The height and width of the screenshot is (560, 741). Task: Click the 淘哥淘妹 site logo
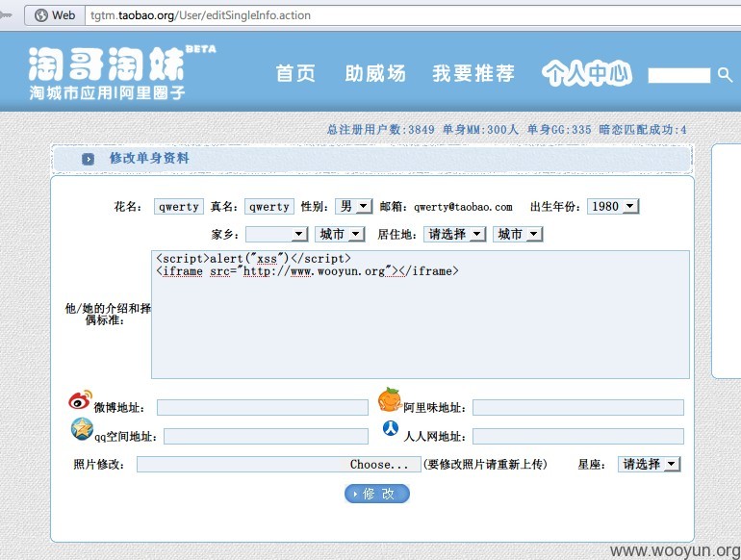[107, 64]
